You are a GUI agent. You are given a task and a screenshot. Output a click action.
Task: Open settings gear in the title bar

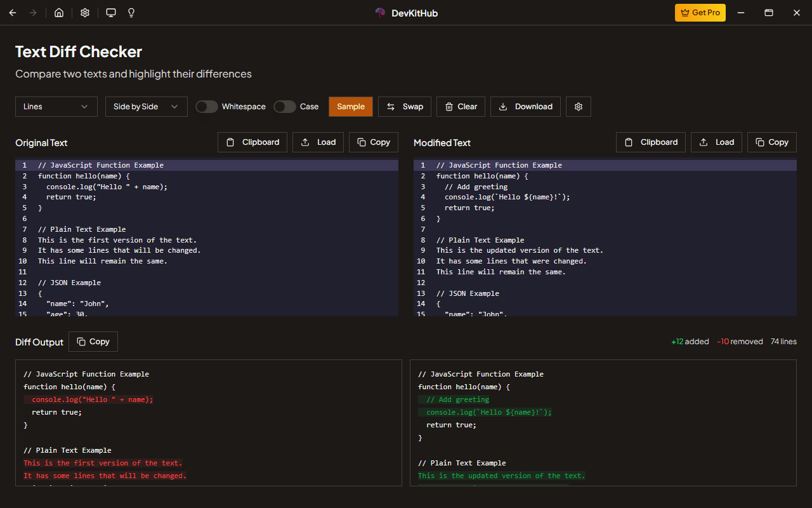click(85, 13)
